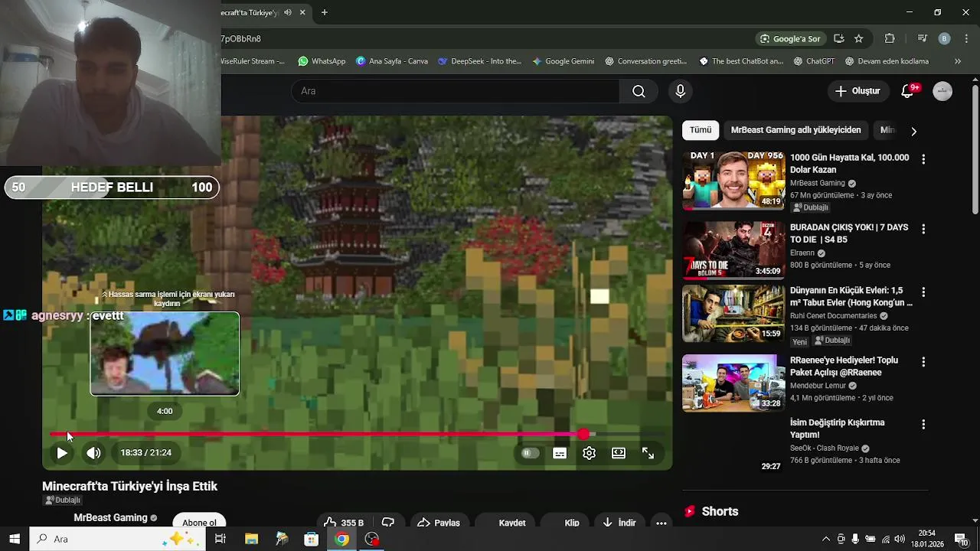Click 'Google'a Sor' lens button in address bar
The height and width of the screenshot is (551, 980).
789,39
